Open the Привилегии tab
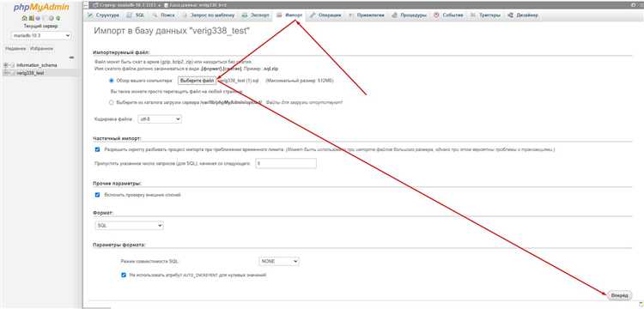Viewport: 644px width, 309px height. [x=367, y=15]
